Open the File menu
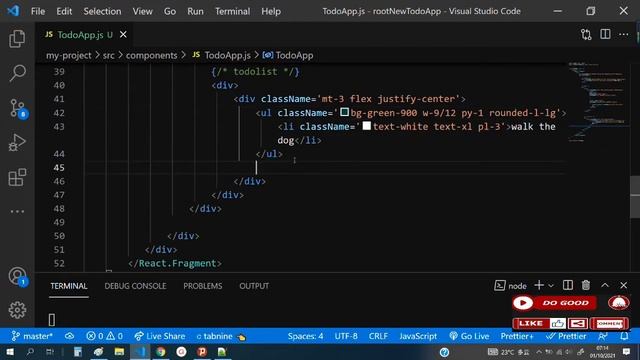Image resolution: width=640 pixels, height=360 pixels. click(x=38, y=11)
